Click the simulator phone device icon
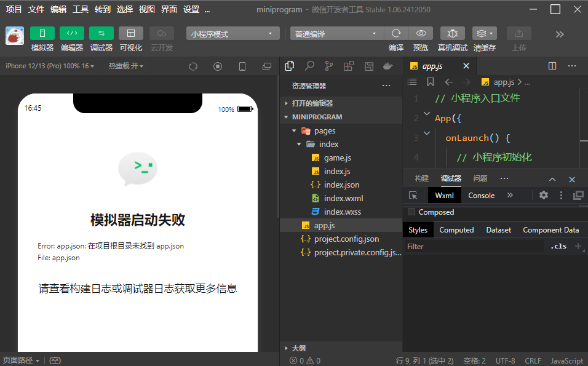 tap(242, 66)
